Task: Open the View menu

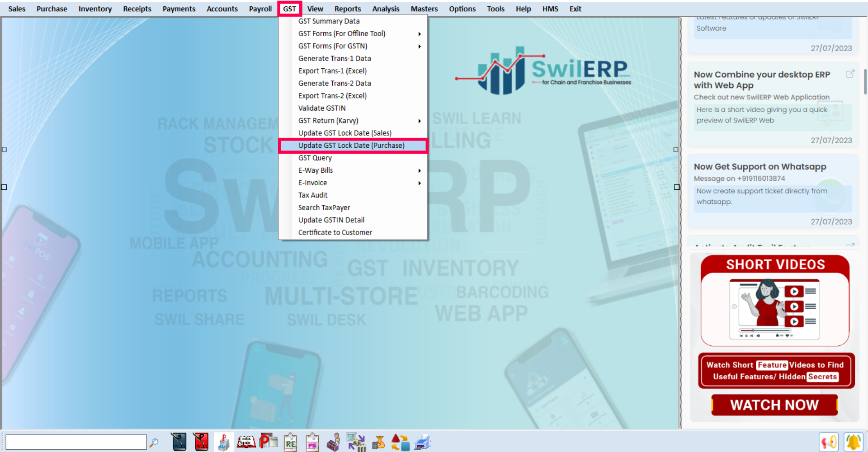Action: coord(315,9)
